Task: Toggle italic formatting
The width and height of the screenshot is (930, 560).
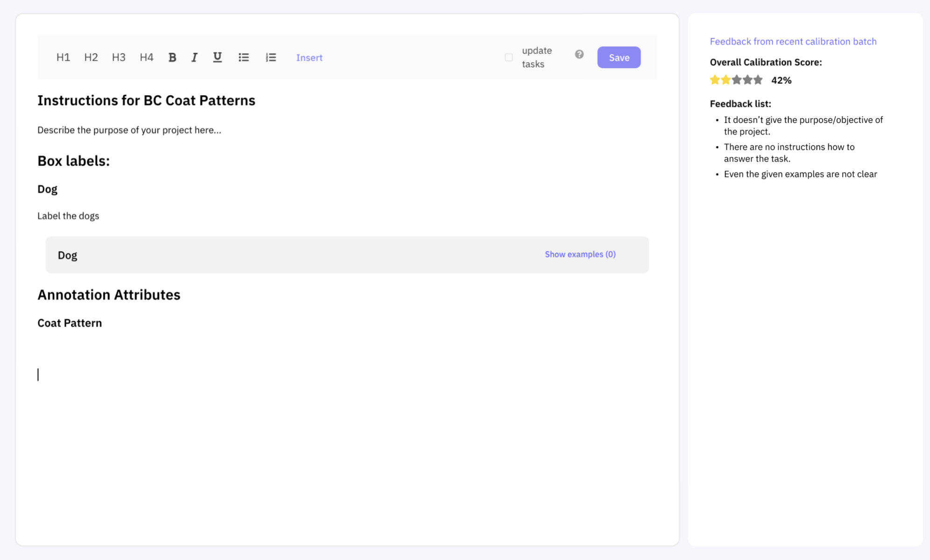Action: 194,57
